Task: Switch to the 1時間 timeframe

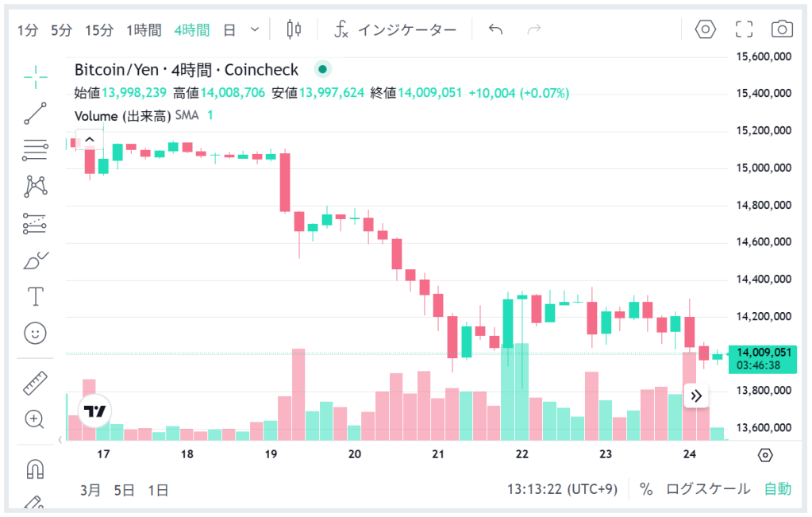Action: point(144,30)
